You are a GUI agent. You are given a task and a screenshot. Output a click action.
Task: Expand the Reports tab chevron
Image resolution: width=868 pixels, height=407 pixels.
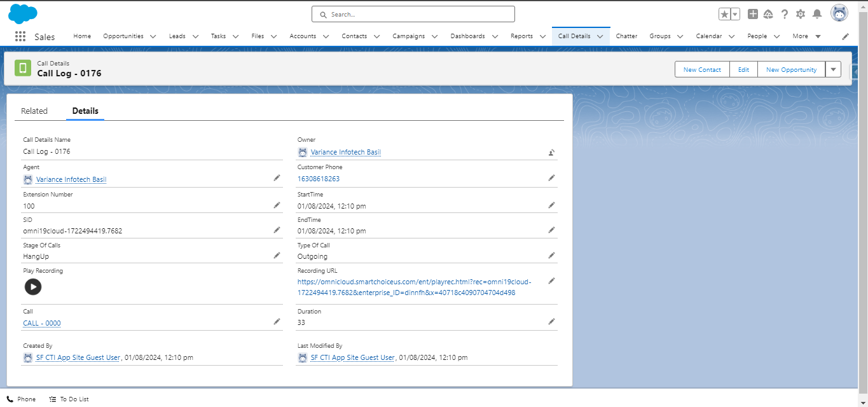542,36
